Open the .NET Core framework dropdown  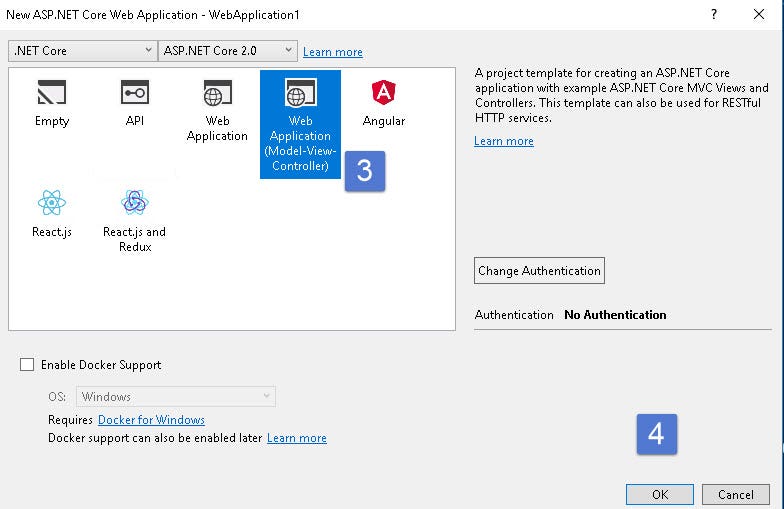pyautogui.click(x=83, y=51)
